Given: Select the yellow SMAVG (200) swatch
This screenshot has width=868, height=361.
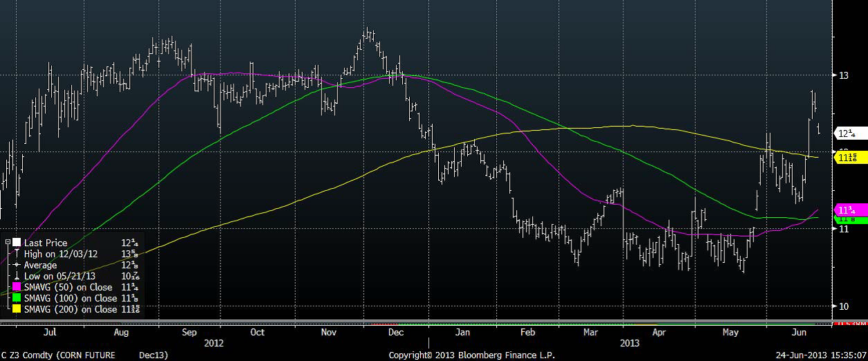Looking at the screenshot, I should pyautogui.click(x=17, y=309).
